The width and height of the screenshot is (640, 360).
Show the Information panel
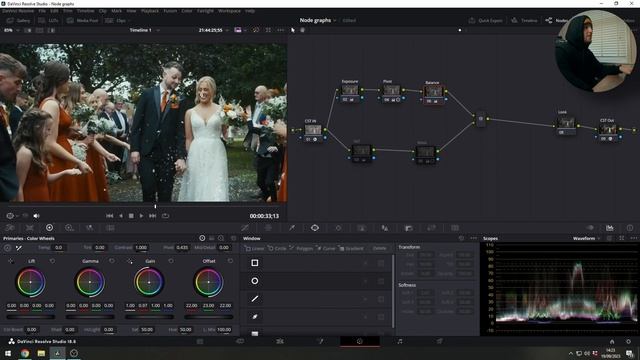[x=630, y=228]
